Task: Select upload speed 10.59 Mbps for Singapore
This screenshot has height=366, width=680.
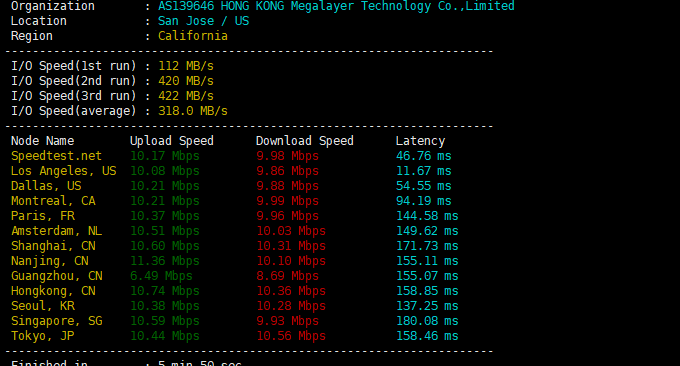Action: [x=165, y=321]
